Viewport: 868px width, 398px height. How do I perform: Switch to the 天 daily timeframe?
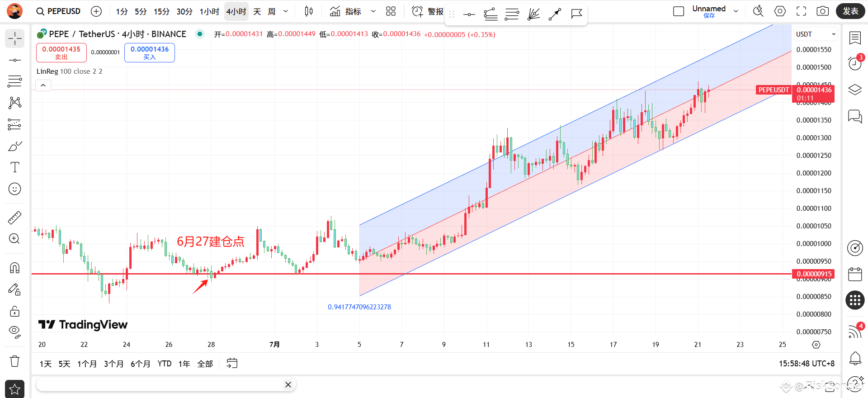[x=257, y=11]
